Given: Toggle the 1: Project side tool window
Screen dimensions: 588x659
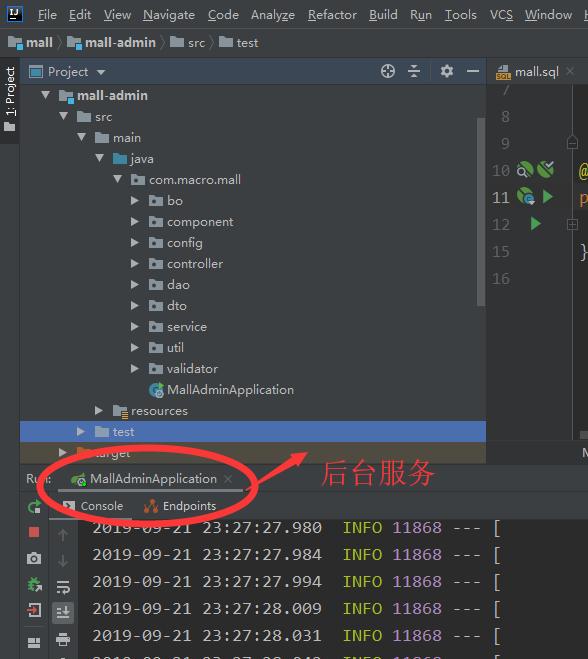Looking at the screenshot, I should [x=10, y=99].
